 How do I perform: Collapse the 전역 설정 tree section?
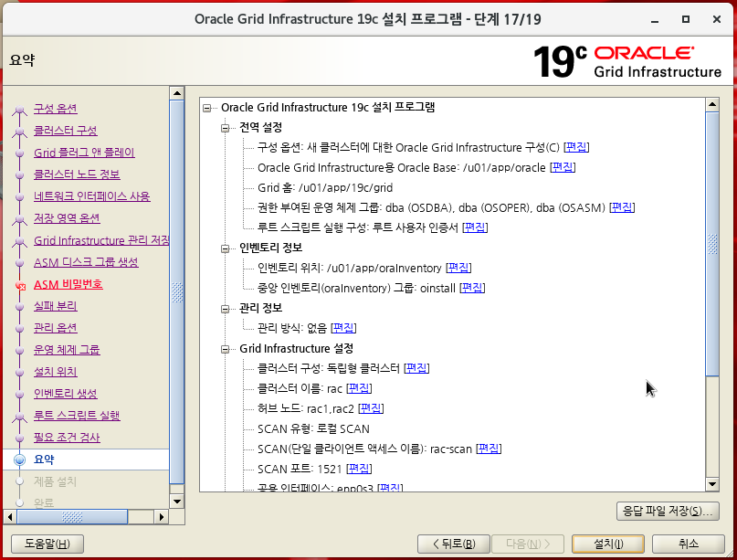(x=226, y=128)
